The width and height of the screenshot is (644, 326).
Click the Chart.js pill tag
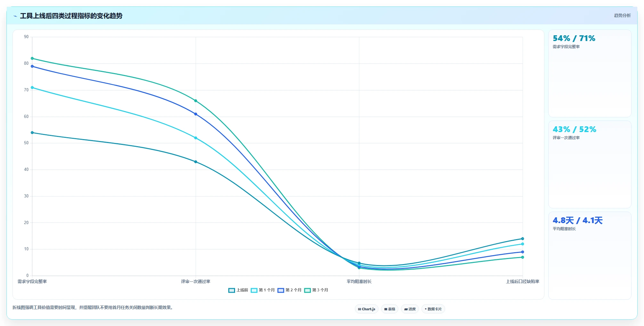click(x=367, y=309)
